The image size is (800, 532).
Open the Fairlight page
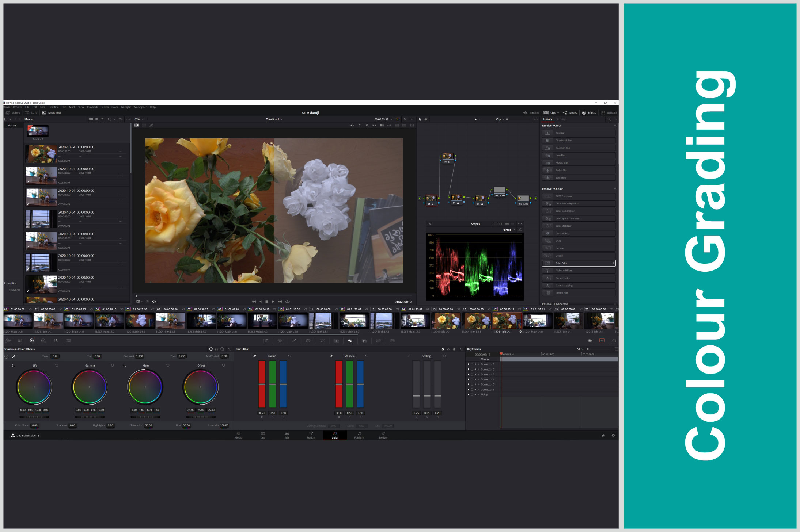[x=359, y=435]
